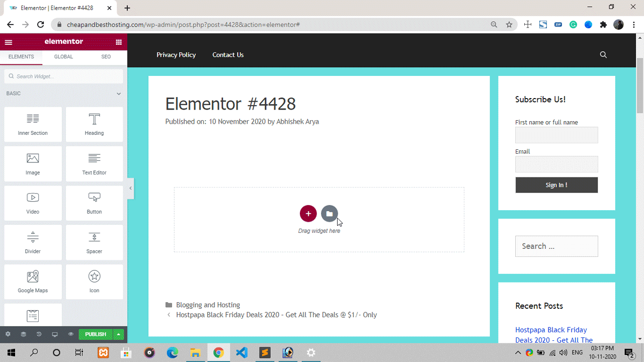Open Responsive Mode monitor icon

[55, 334]
